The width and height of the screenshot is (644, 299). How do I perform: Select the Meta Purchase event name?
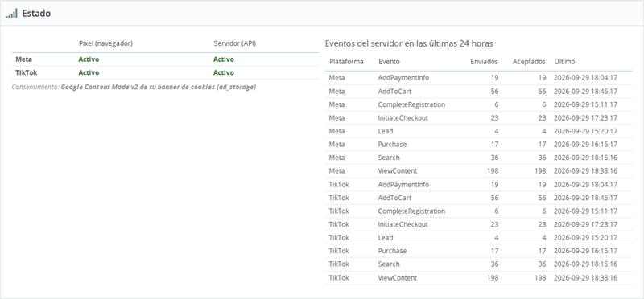point(392,145)
